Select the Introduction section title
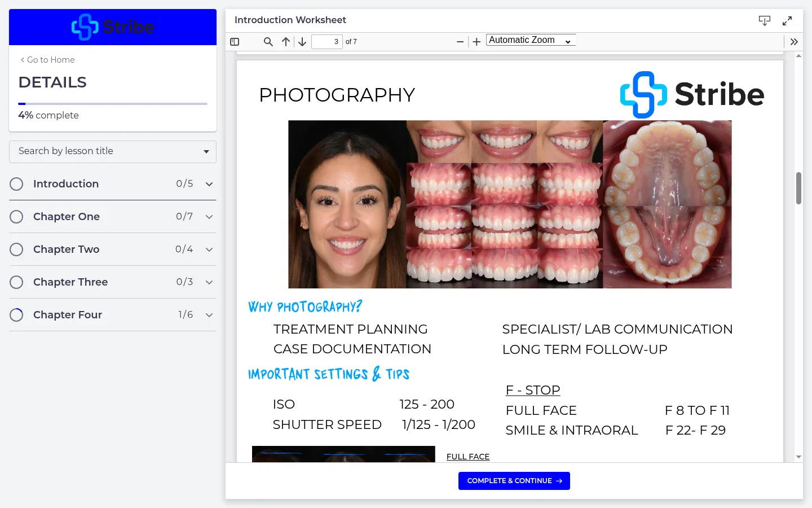Screen dimensions: 812x508 point(66,184)
